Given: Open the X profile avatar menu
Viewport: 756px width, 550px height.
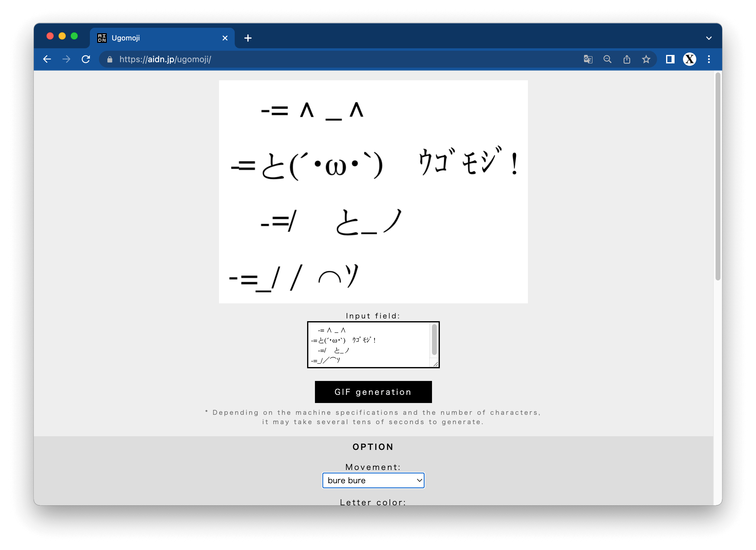Looking at the screenshot, I should (x=689, y=59).
